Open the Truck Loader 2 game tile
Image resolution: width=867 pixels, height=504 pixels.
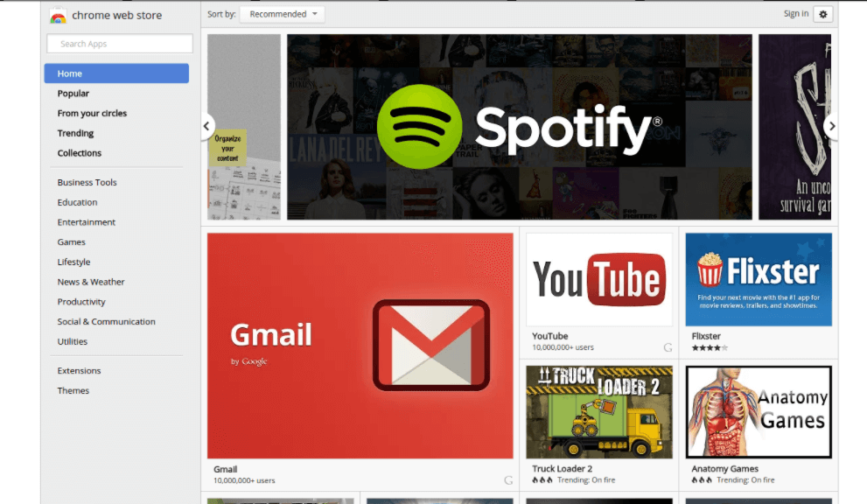tap(599, 412)
